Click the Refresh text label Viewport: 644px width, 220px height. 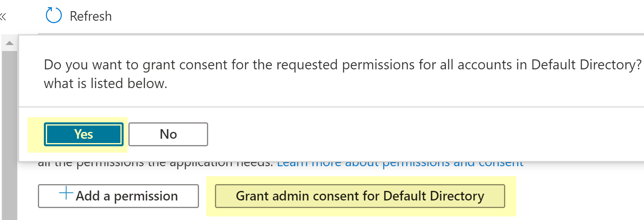(x=91, y=16)
